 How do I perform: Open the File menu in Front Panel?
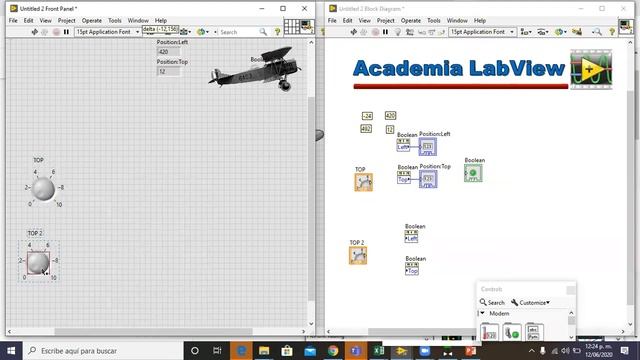point(13,20)
